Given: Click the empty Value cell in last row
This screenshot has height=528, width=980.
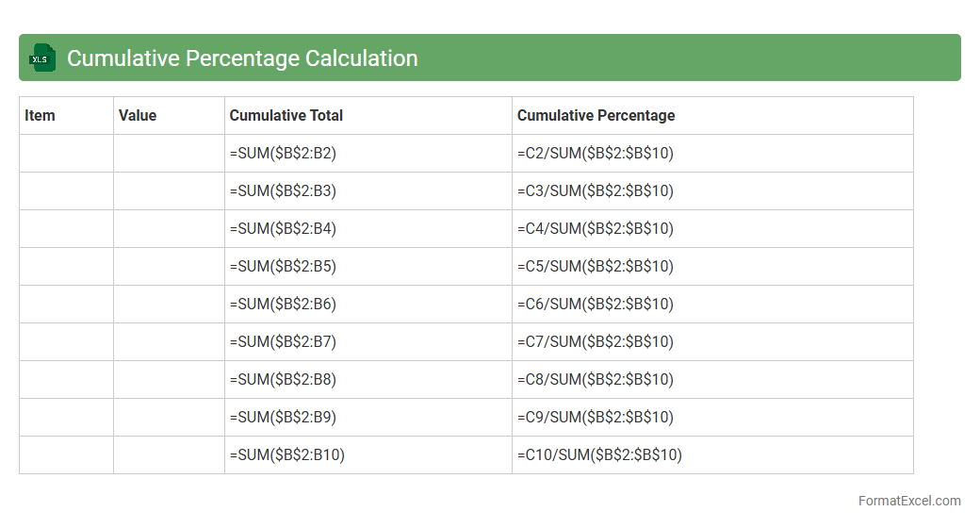Looking at the screenshot, I should pos(169,455).
